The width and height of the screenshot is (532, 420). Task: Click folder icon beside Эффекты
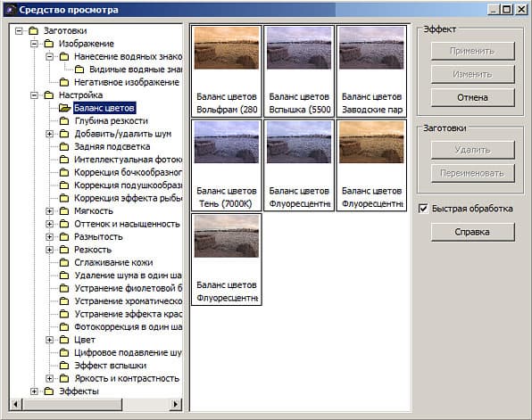click(49, 391)
